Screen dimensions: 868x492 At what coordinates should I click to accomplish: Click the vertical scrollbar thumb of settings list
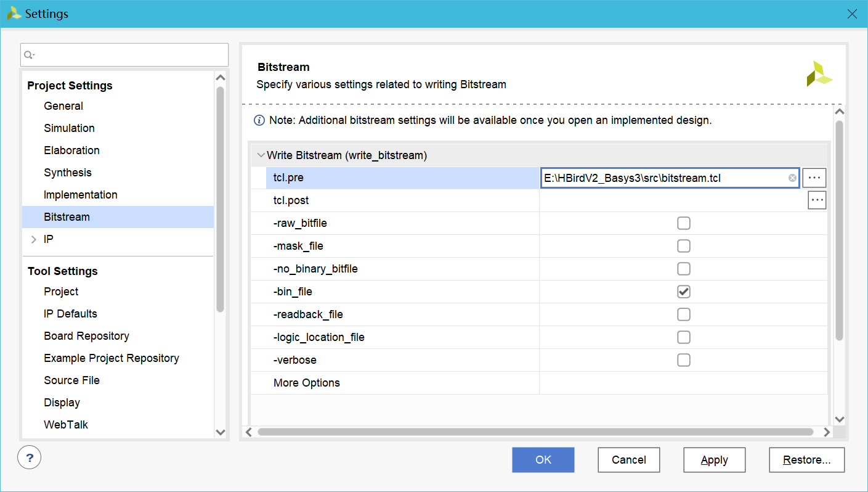221,200
